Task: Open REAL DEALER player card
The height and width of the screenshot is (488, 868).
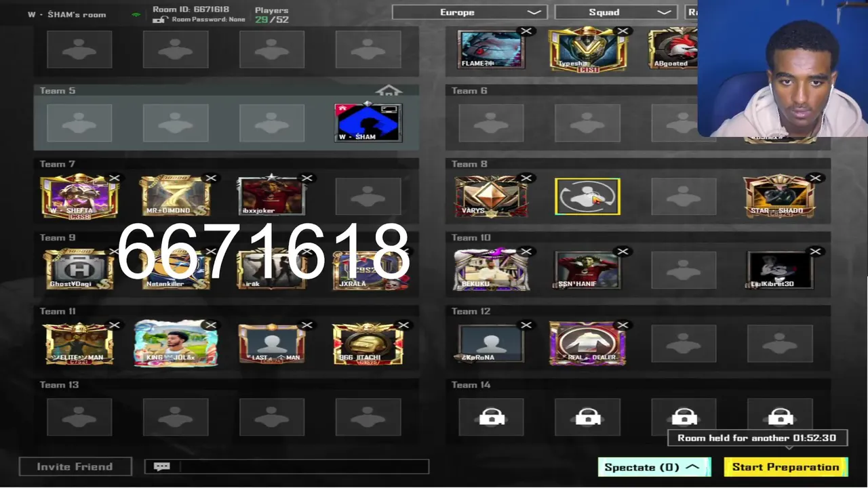Action: click(587, 344)
